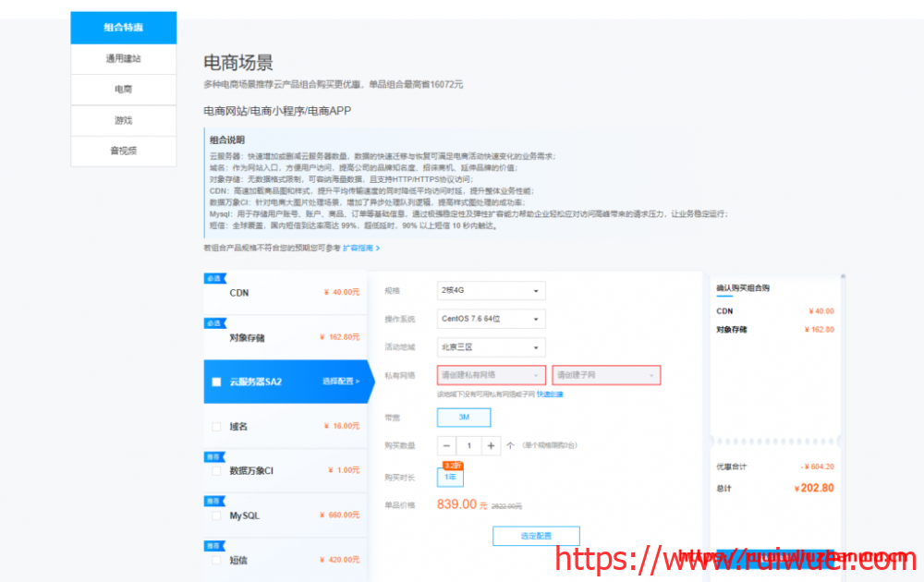
Task: Increase purchase quantity with plus button
Action: [x=491, y=445]
